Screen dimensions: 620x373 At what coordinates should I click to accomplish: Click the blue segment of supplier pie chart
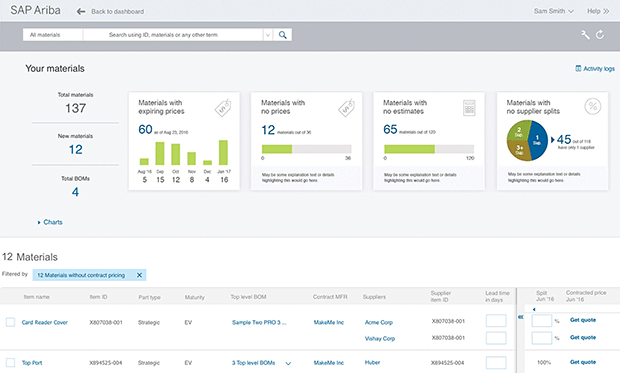point(539,140)
